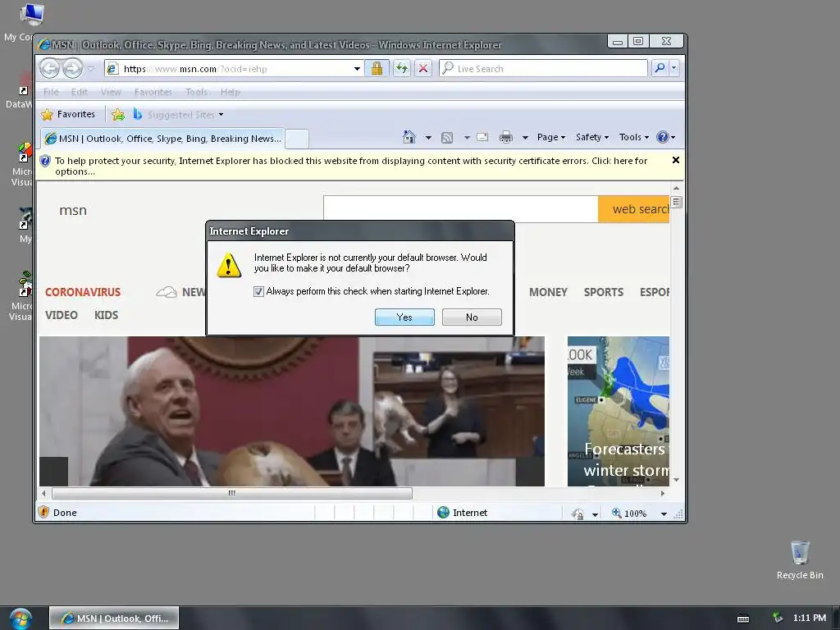Click the status bar security shield icon

pyautogui.click(x=44, y=512)
